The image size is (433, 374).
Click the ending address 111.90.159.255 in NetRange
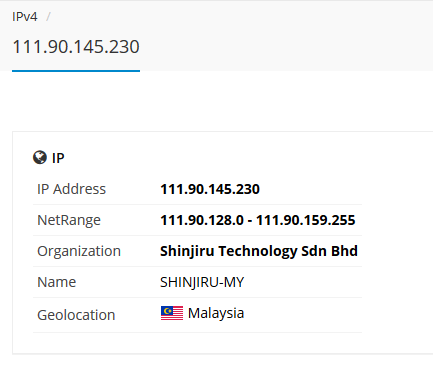point(305,220)
